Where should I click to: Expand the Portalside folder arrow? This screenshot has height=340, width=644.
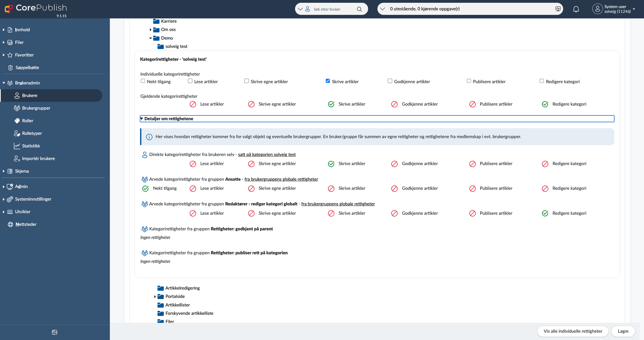click(155, 297)
